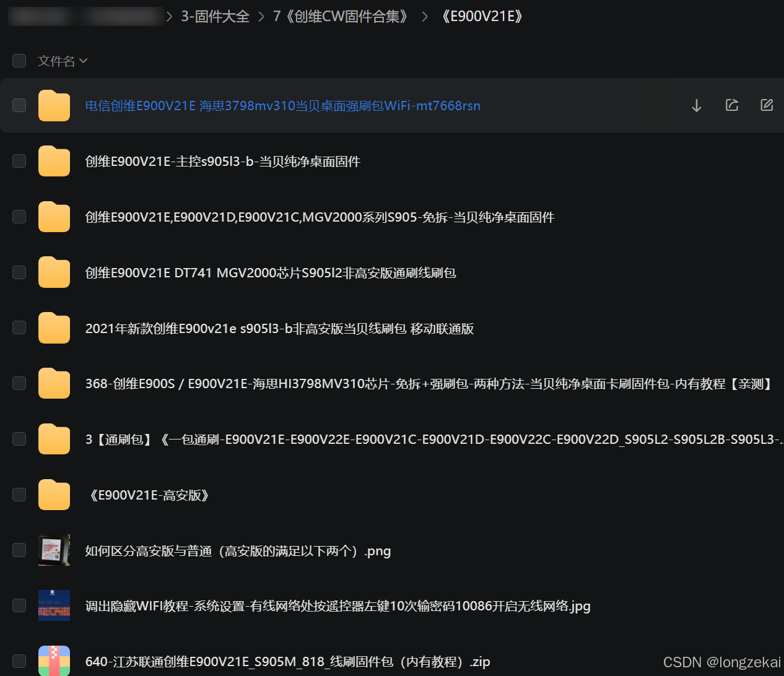Open 调出隐藏WIFI教程-系统设置 .jpg file name
Screen dimensions: 784x676
338,606
